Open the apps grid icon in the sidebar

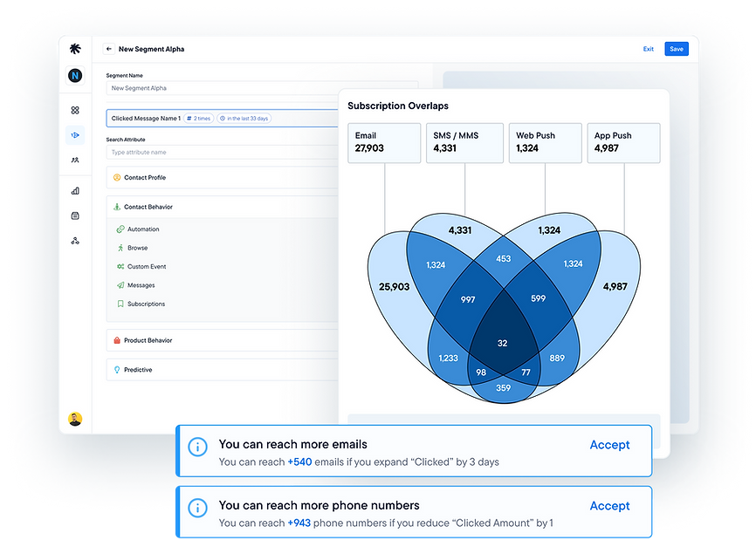(x=76, y=112)
